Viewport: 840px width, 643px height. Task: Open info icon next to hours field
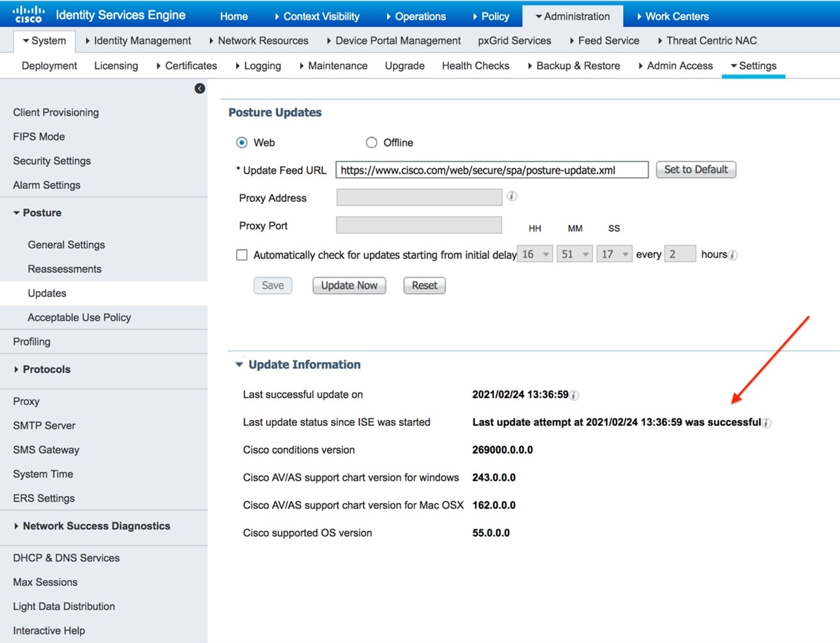(x=733, y=255)
